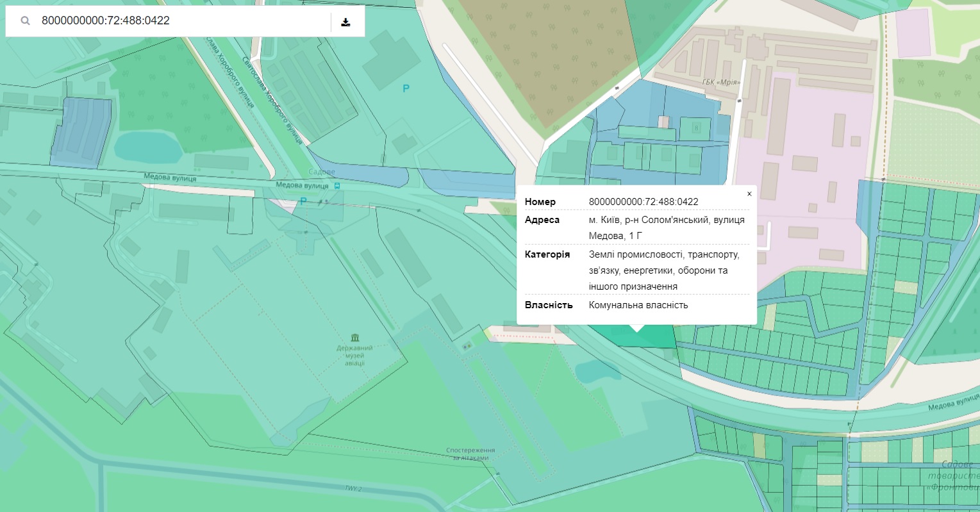
Task: Click the Садове stop label
Action: [x=322, y=172]
